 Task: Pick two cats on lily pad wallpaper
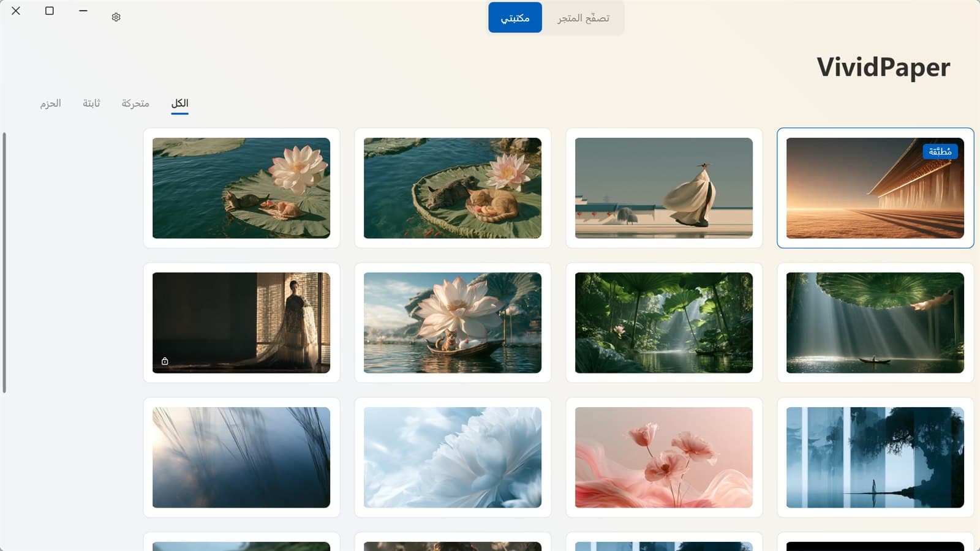click(453, 188)
